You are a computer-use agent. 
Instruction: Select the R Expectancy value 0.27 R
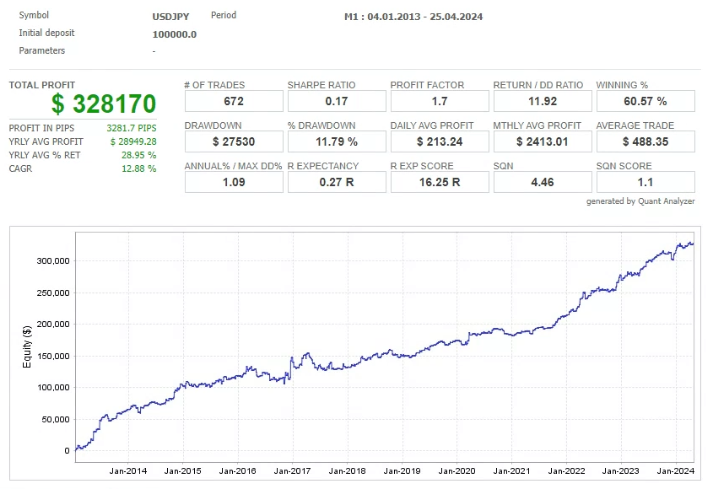[335, 183]
